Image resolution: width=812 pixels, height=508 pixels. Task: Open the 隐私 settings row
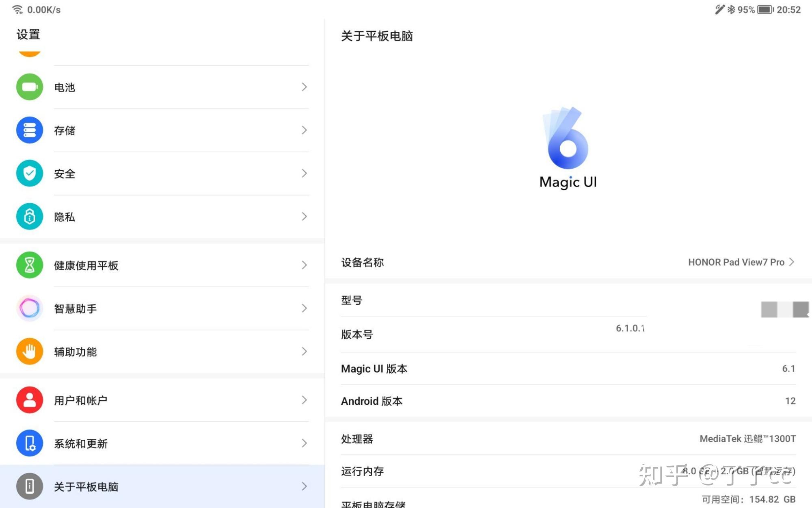pos(162,217)
